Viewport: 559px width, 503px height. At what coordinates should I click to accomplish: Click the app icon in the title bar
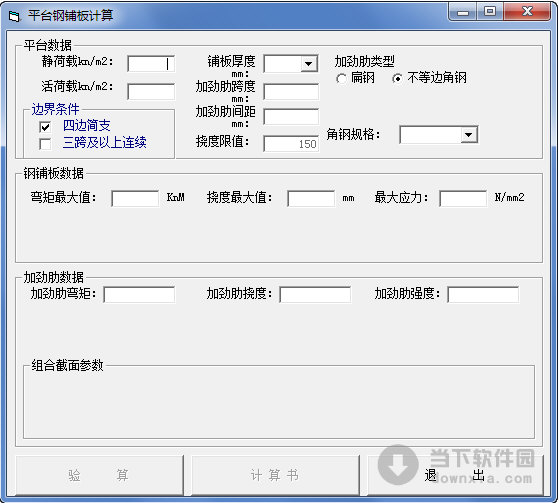(14, 16)
